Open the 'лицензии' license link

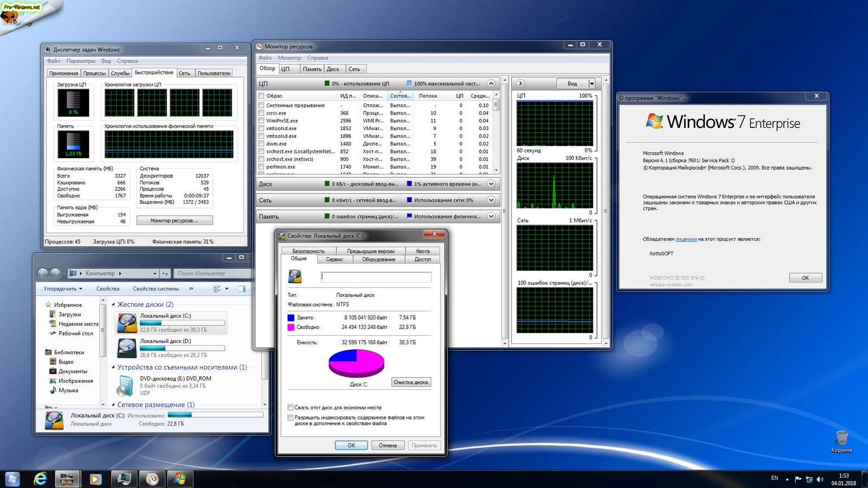pos(686,239)
